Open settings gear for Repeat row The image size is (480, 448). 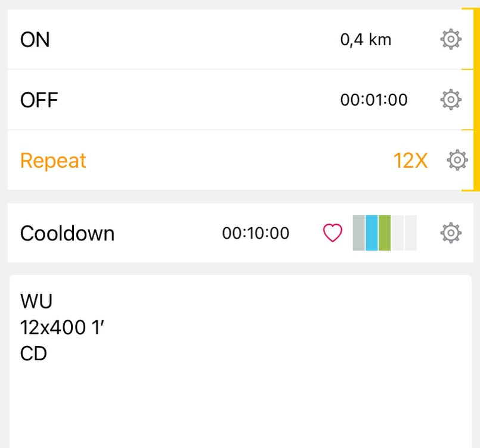pyautogui.click(x=457, y=160)
